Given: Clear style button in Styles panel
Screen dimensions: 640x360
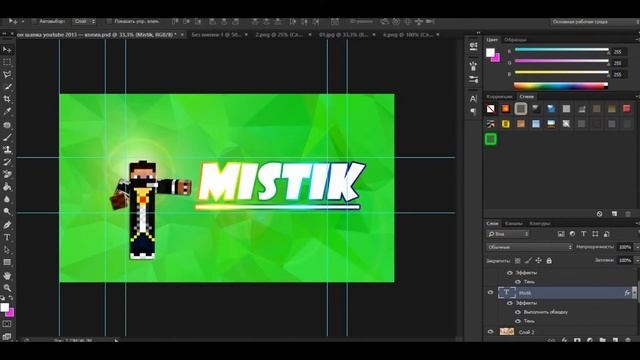Looking at the screenshot, I should tap(600, 214).
